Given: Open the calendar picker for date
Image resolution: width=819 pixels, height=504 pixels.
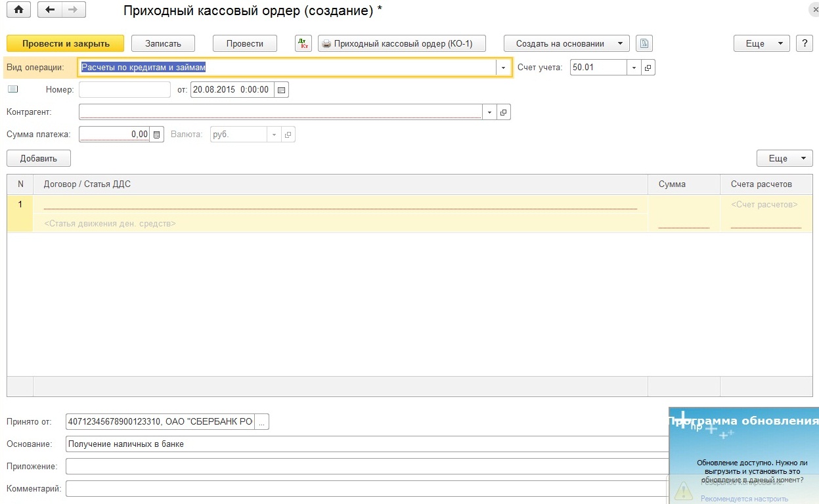Looking at the screenshot, I should coord(282,90).
